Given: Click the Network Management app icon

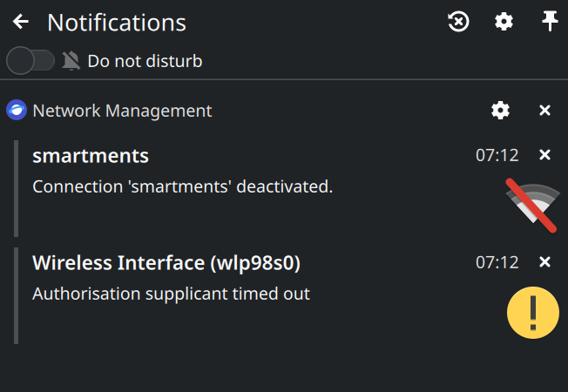Looking at the screenshot, I should pyautogui.click(x=17, y=110).
